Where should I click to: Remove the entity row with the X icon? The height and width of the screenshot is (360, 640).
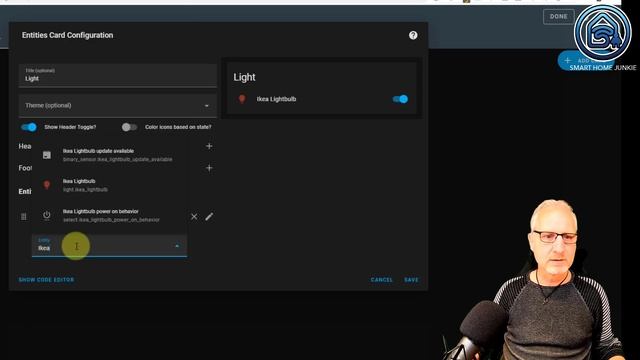[x=194, y=217]
